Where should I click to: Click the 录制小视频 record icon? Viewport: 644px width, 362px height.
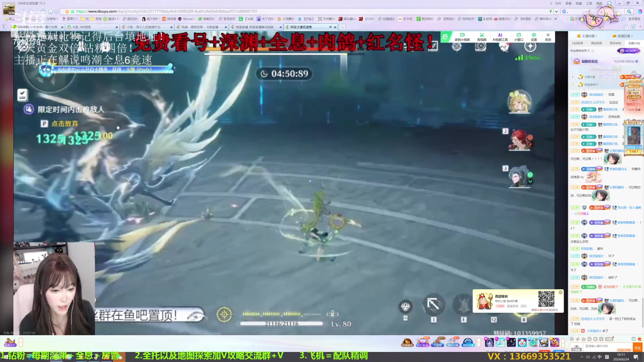click(x=462, y=37)
